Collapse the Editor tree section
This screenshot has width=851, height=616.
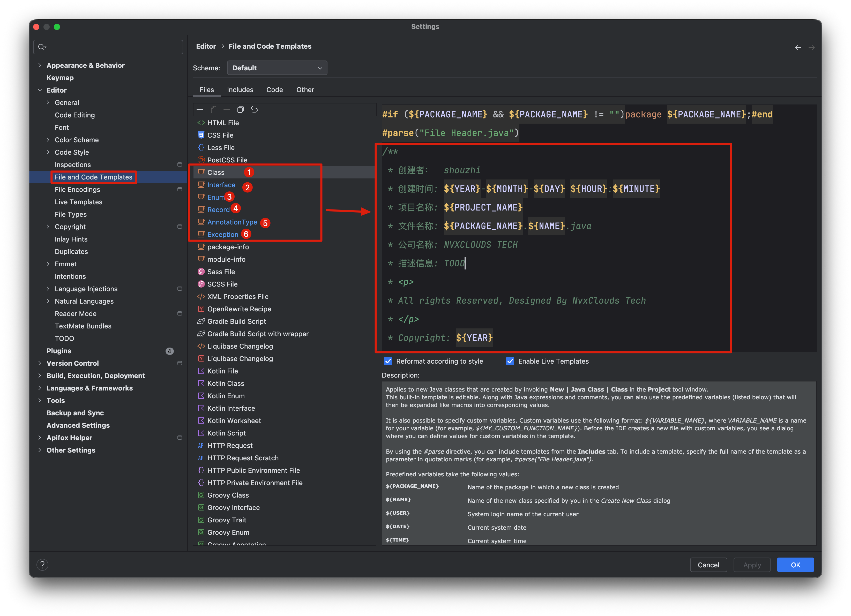pos(40,90)
